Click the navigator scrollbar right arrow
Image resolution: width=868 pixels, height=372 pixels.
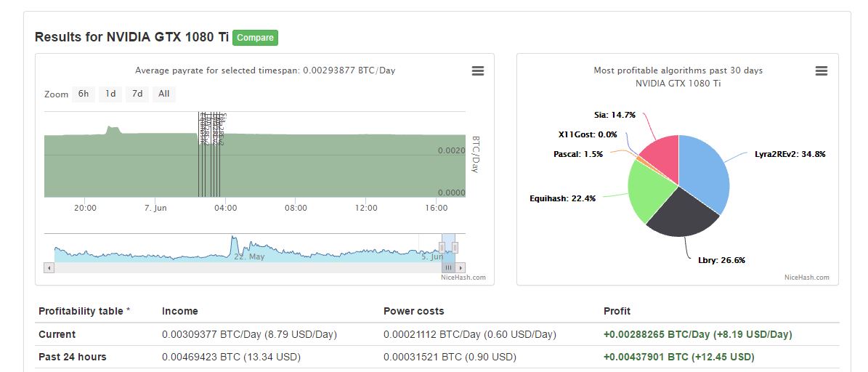tap(461, 267)
